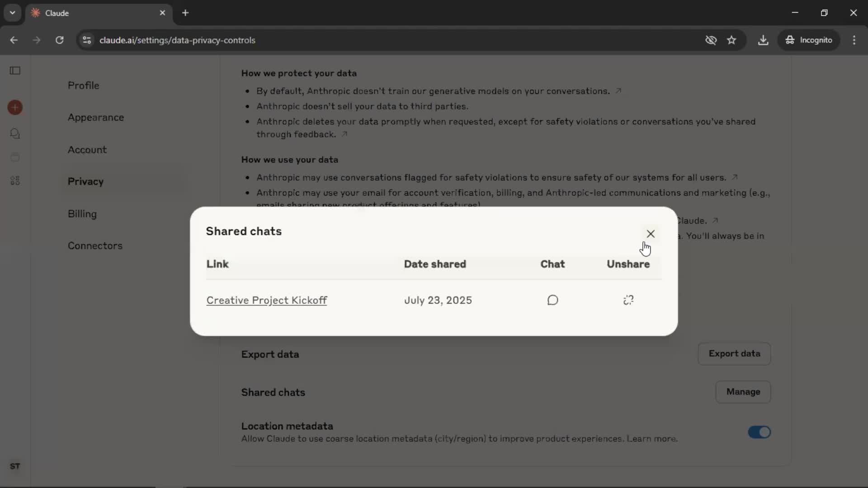Unshare the Creative Project Kickoff chat
Viewport: 868px width, 488px height.
pos(628,300)
